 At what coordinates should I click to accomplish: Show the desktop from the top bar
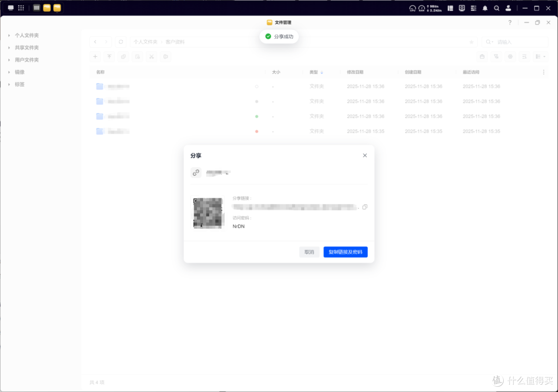11,8
